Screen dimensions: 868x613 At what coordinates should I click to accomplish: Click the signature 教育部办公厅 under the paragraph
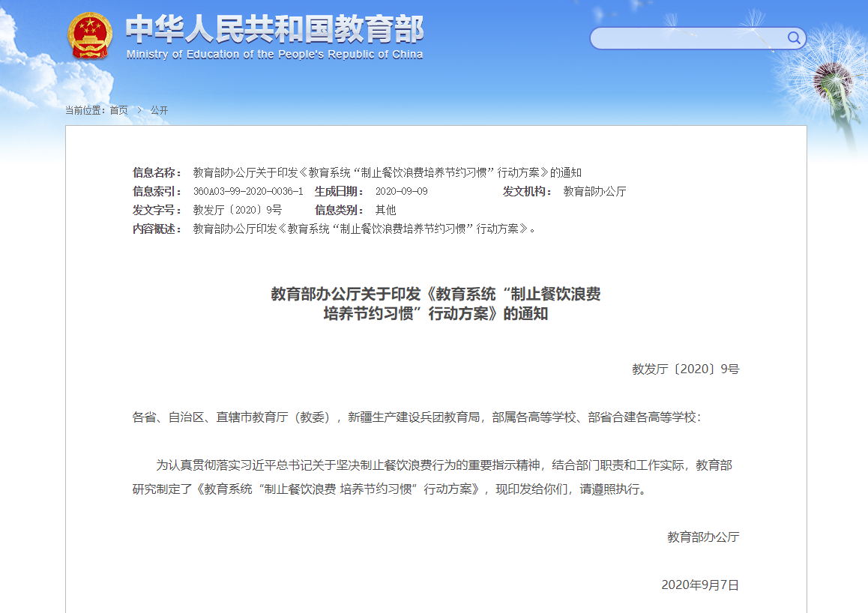703,537
